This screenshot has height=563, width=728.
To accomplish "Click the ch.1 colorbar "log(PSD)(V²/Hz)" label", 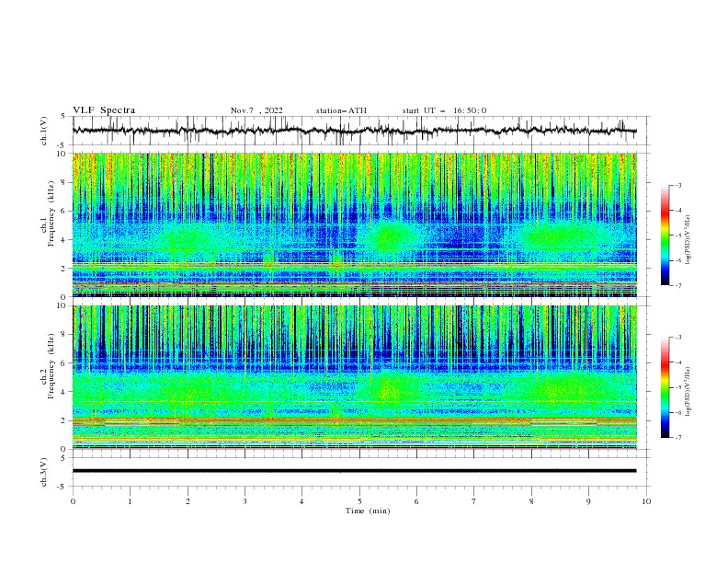I will click(688, 240).
